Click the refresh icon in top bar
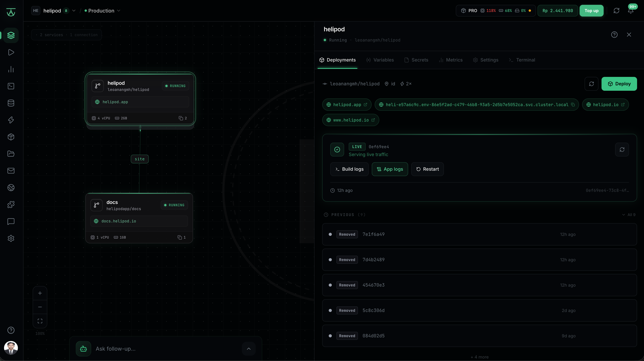This screenshot has width=644, height=361. pos(617,11)
